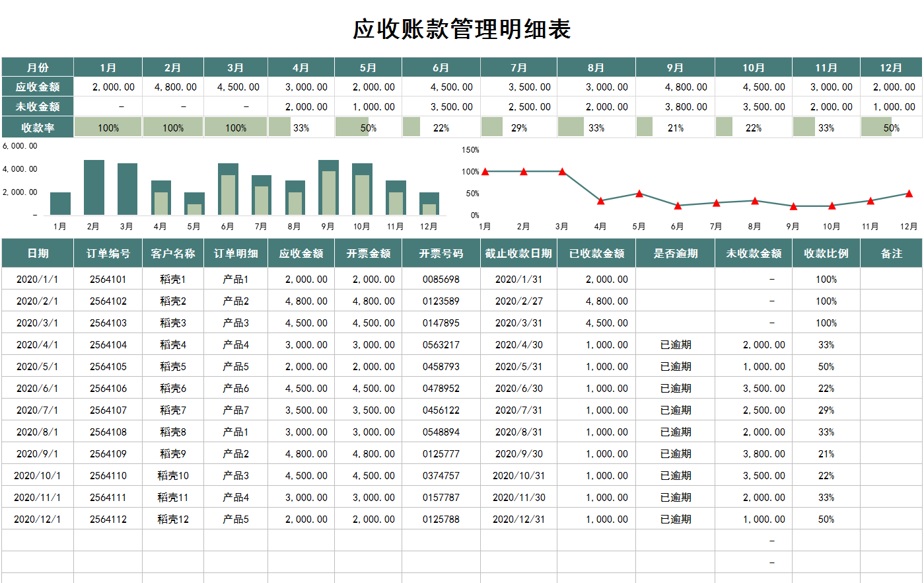This screenshot has width=924, height=583.
Task: Select the 1月 column header in top table
Action: click(x=108, y=67)
